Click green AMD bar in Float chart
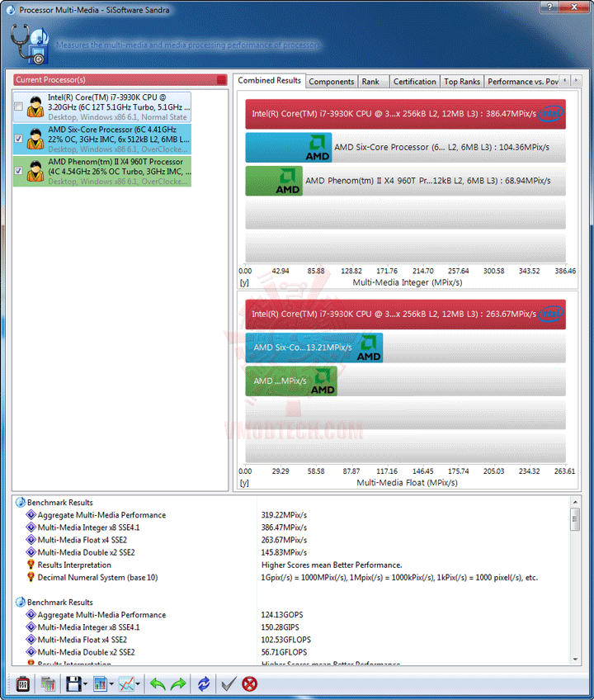 [x=291, y=381]
